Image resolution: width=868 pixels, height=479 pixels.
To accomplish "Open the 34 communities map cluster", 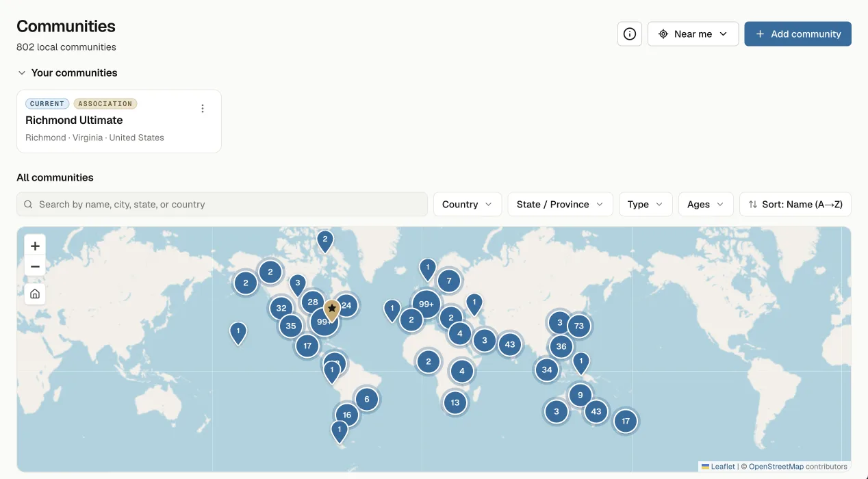I will [x=547, y=370].
